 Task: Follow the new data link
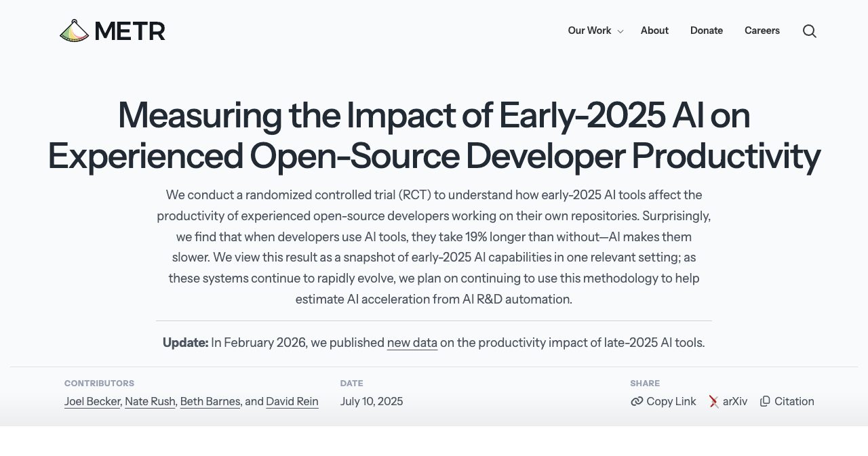(x=412, y=343)
